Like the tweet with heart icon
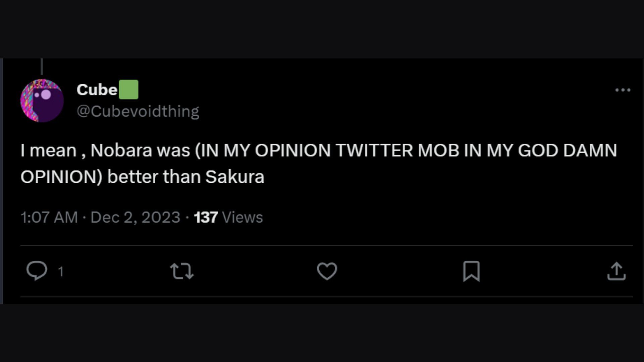 tap(327, 271)
